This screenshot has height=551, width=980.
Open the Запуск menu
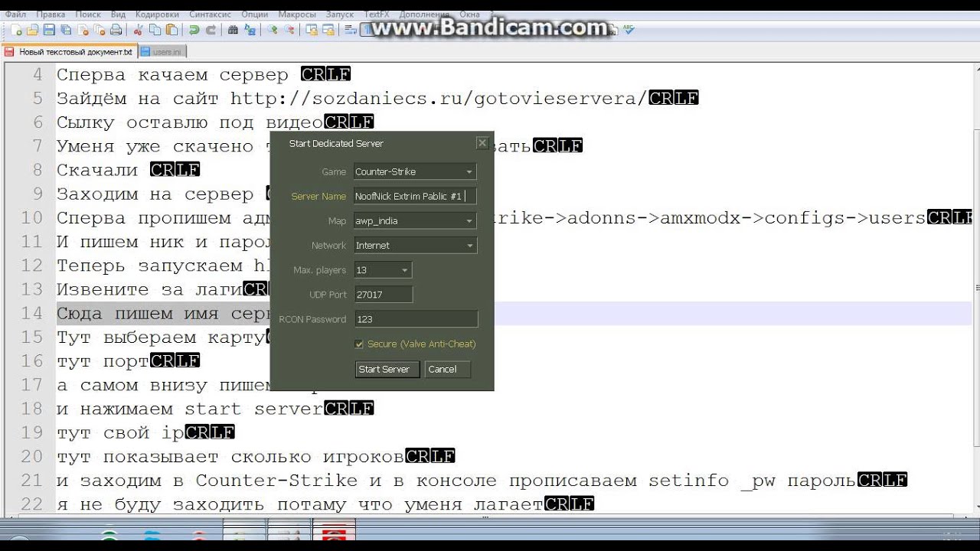pyautogui.click(x=340, y=14)
